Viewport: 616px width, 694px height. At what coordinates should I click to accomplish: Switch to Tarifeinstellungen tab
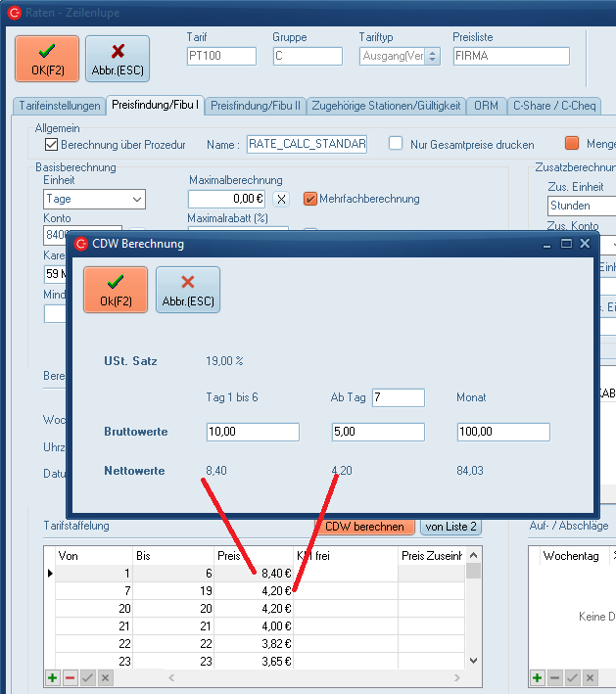click(x=59, y=106)
